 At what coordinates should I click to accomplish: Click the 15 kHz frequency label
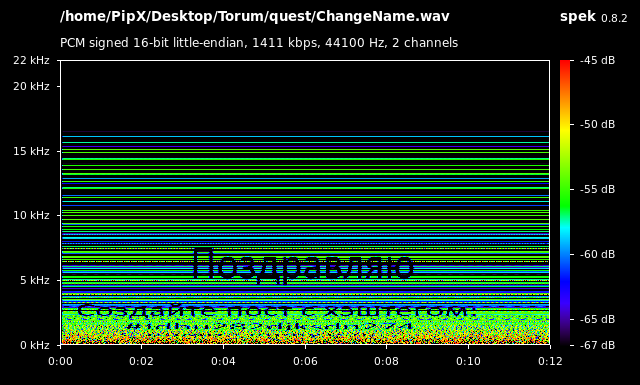[x=31, y=151]
